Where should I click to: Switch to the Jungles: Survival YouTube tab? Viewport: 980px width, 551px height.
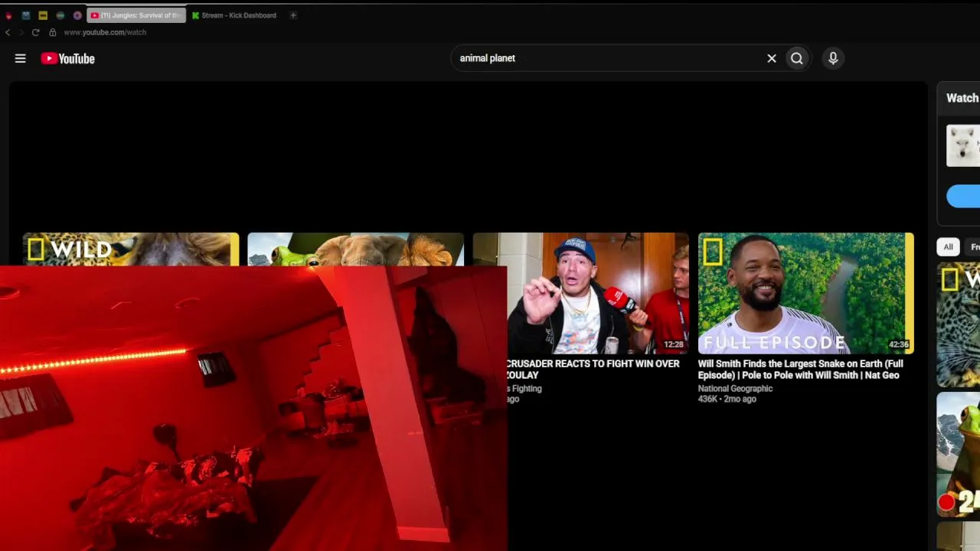pyautogui.click(x=136, y=15)
